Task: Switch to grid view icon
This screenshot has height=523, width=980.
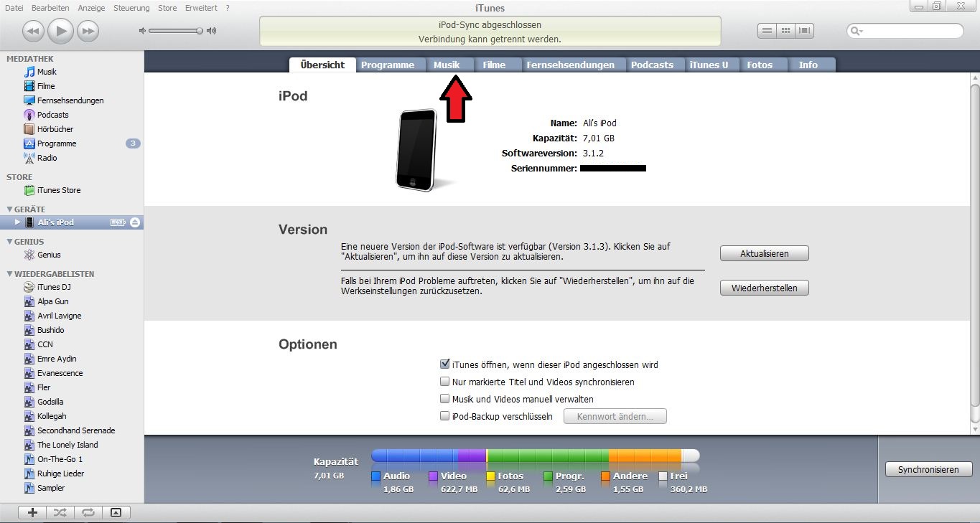Action: (x=786, y=31)
